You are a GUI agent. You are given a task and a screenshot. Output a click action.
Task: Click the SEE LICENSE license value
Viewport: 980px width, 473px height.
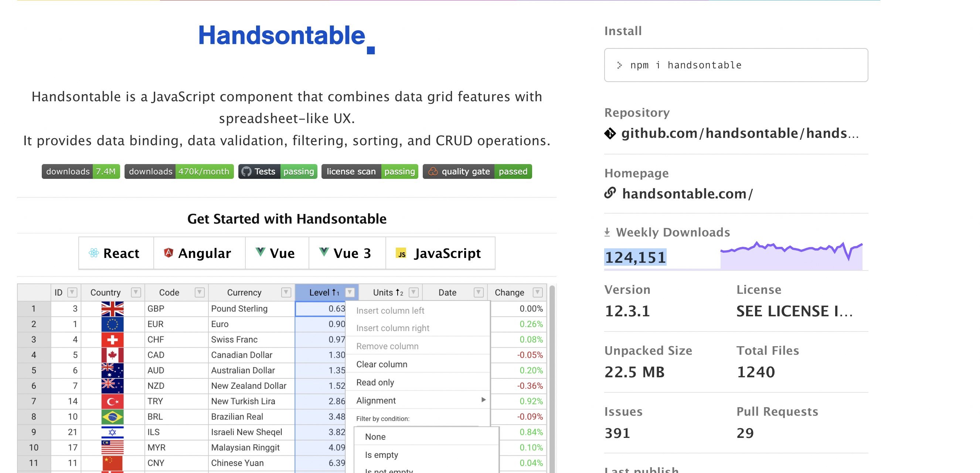point(794,311)
